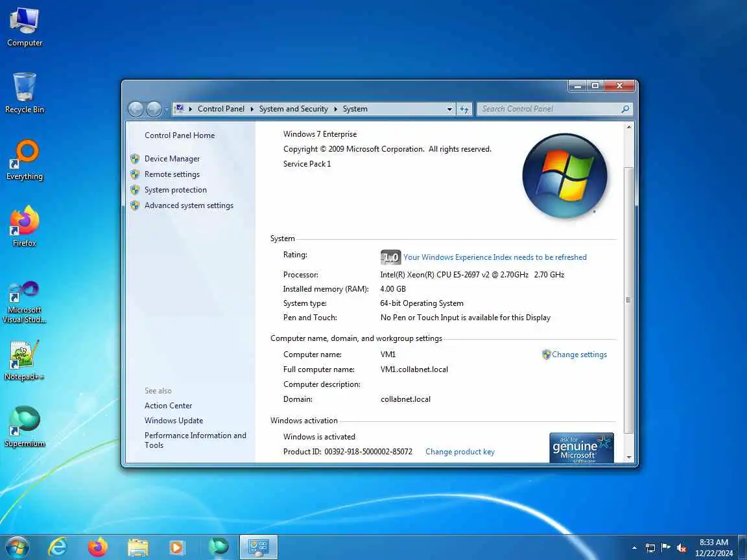Image resolution: width=747 pixels, height=560 pixels.
Task: Click the search magnifier icon
Action: 625,109
